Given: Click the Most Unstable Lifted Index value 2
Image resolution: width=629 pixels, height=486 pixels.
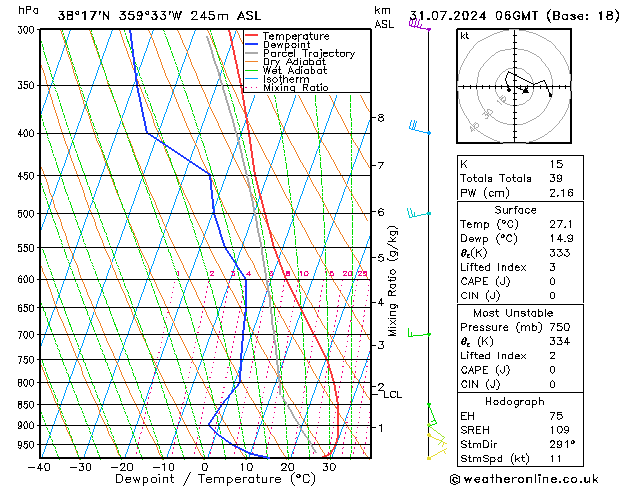Looking at the screenshot, I should pyautogui.click(x=552, y=356).
